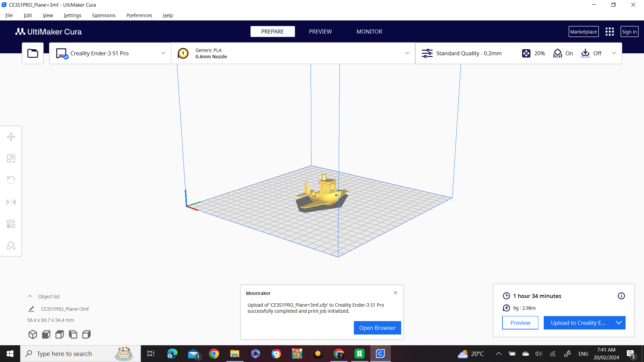Click the 20°C weather widget
Image resolution: width=644 pixels, height=362 pixels.
[471, 354]
